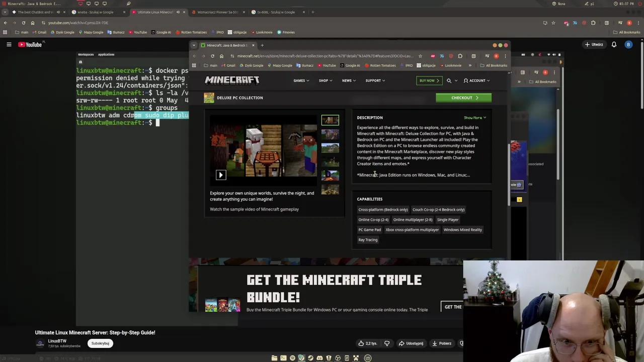Open a new tab in outer browser
644x362 pixels.
pos(312,12)
